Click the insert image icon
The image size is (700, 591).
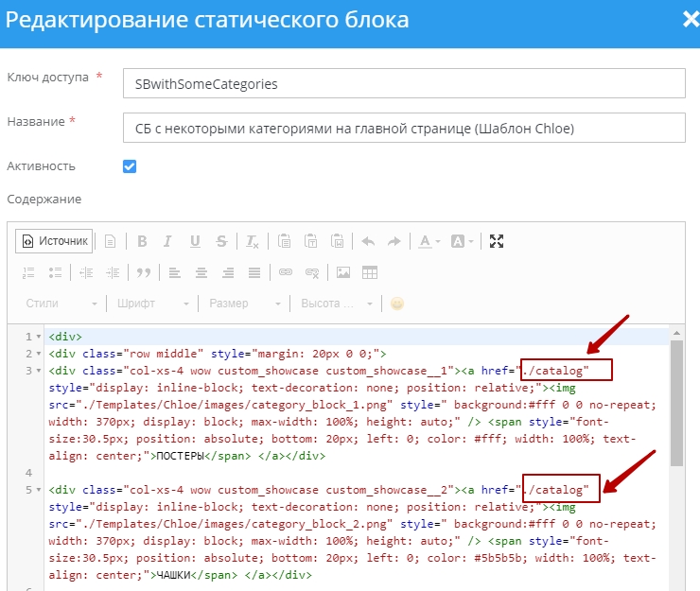pyautogui.click(x=343, y=272)
